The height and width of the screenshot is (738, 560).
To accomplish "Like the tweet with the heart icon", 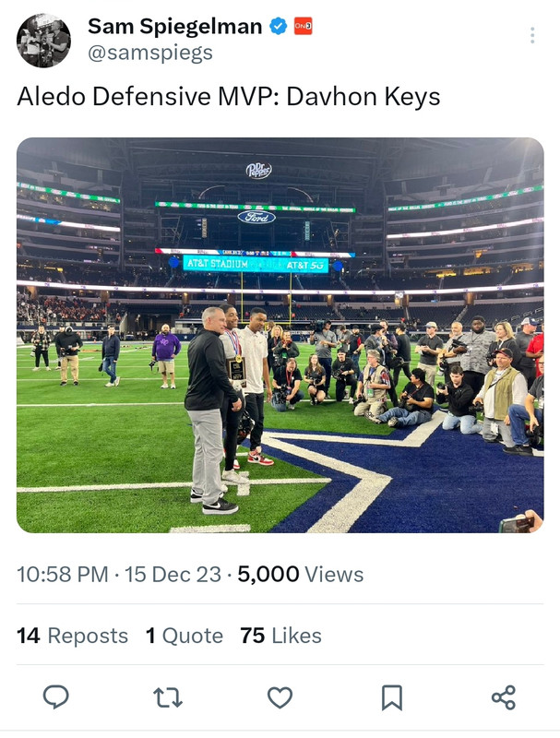I will click(x=280, y=697).
